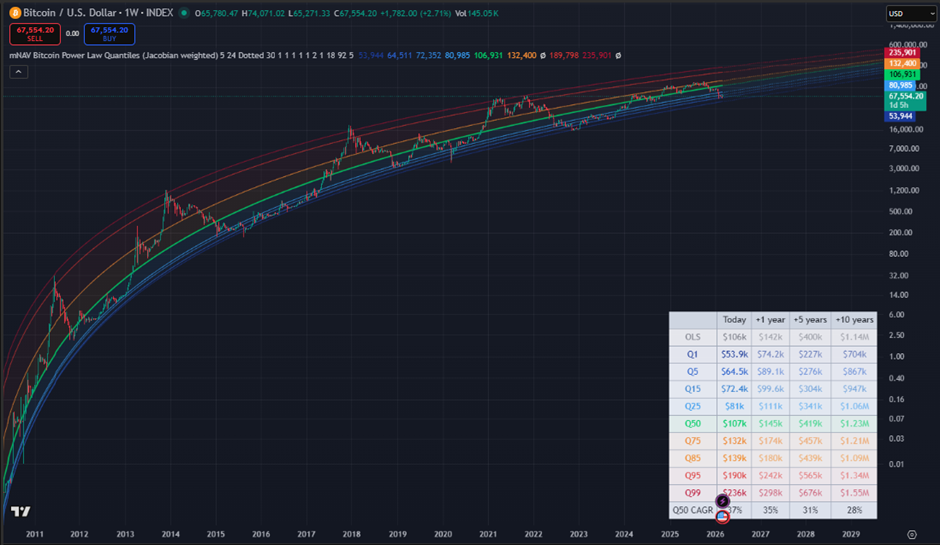Click the current price 67,554.20 axis label

[x=905, y=96]
